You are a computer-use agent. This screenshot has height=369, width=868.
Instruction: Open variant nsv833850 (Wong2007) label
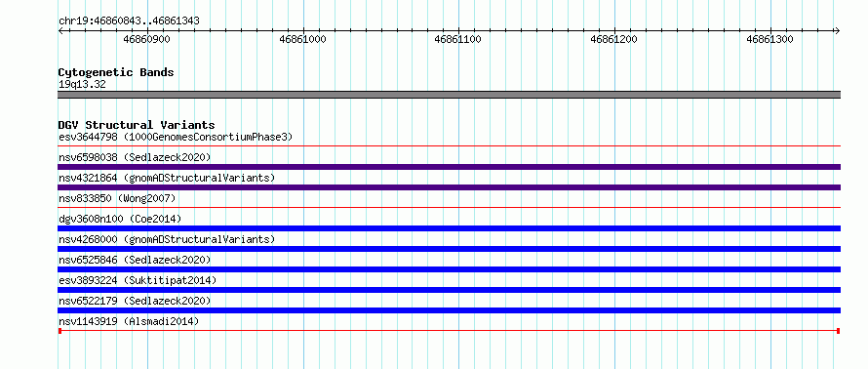click(116, 198)
